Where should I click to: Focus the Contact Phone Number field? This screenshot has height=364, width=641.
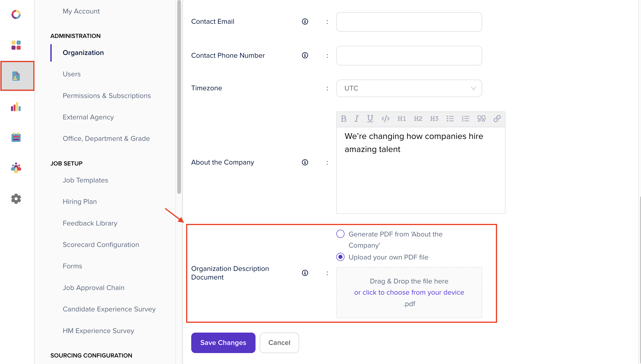(x=409, y=55)
